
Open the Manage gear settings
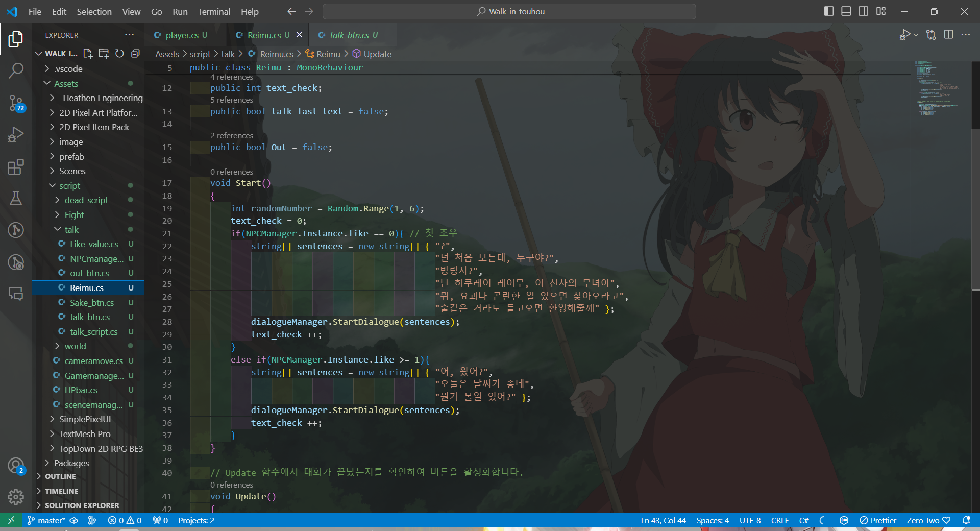pos(16,497)
